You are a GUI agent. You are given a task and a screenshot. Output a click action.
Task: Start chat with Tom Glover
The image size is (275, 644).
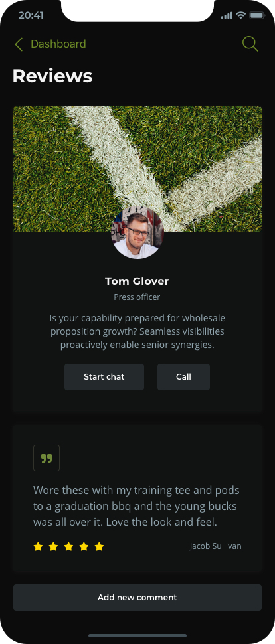[x=104, y=377]
